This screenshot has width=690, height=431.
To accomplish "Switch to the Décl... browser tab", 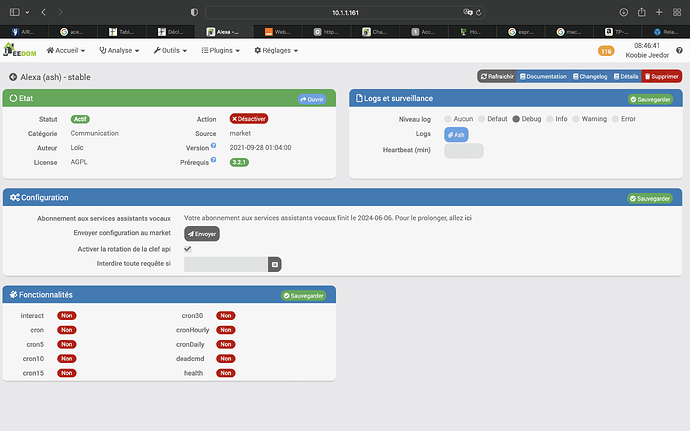I will click(x=170, y=32).
